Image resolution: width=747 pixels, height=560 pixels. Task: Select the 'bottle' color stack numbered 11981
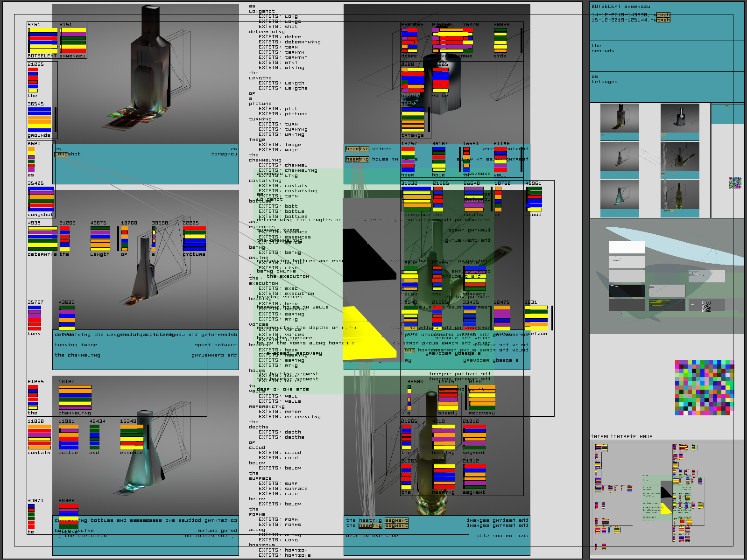pyautogui.click(x=68, y=437)
